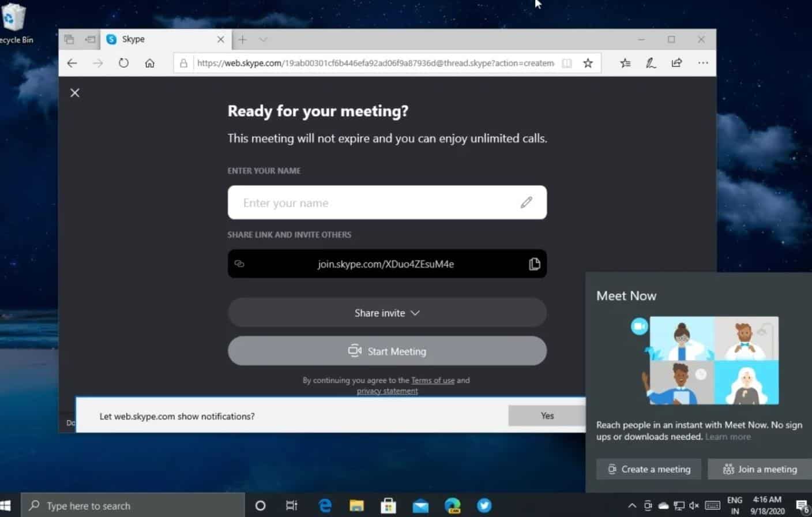Open the privacy statement link
Image resolution: width=812 pixels, height=517 pixels.
tap(387, 391)
